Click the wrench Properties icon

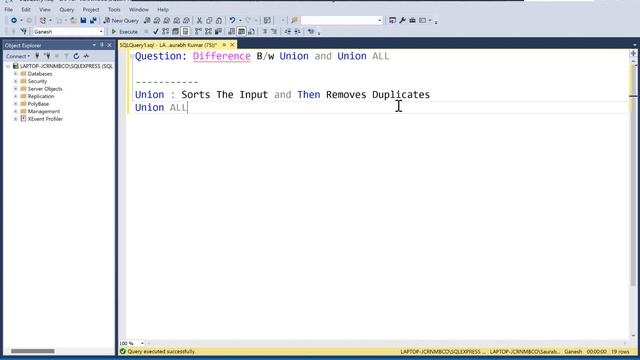[402, 20]
